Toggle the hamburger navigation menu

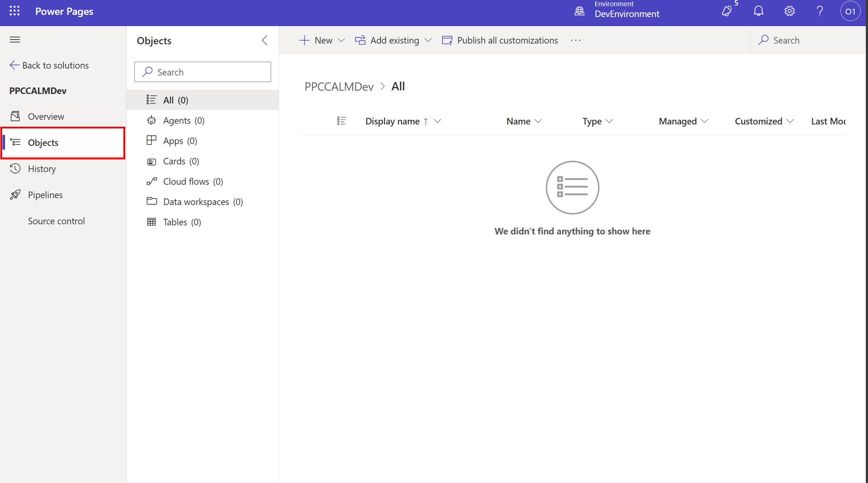[15, 40]
